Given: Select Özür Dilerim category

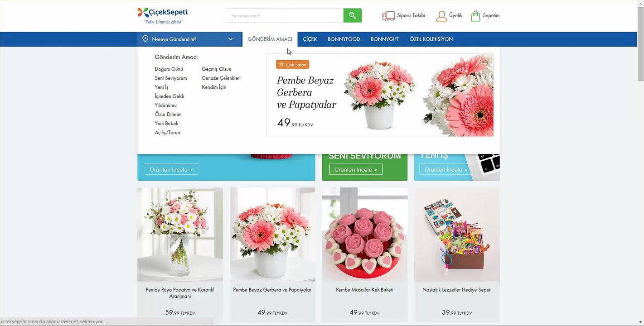Looking at the screenshot, I should tap(168, 115).
